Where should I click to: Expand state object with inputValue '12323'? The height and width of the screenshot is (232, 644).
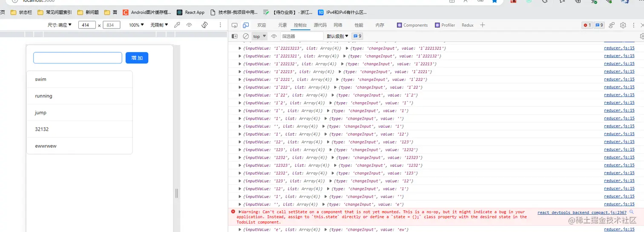coord(240,165)
